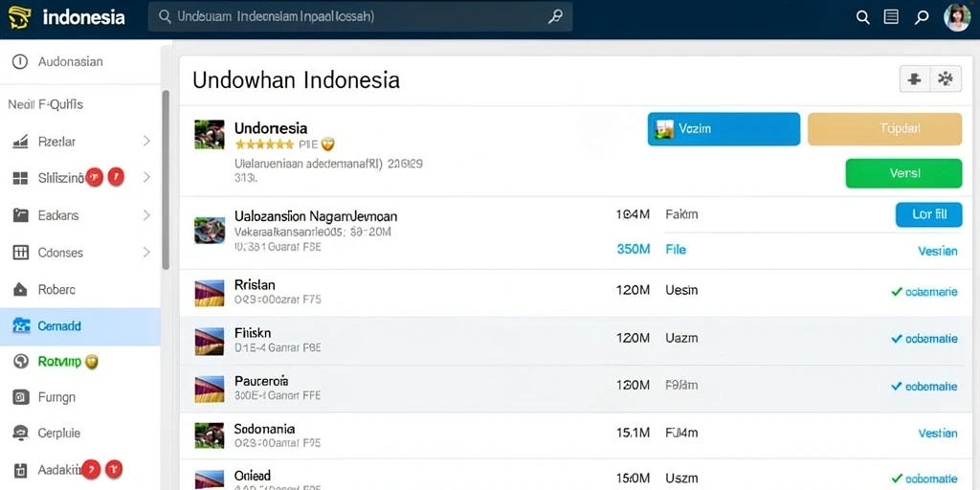
Task: Click the File link next to 350M
Action: (676, 250)
